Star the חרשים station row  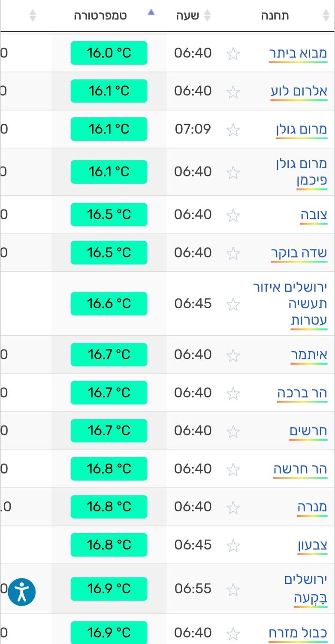coord(233,431)
